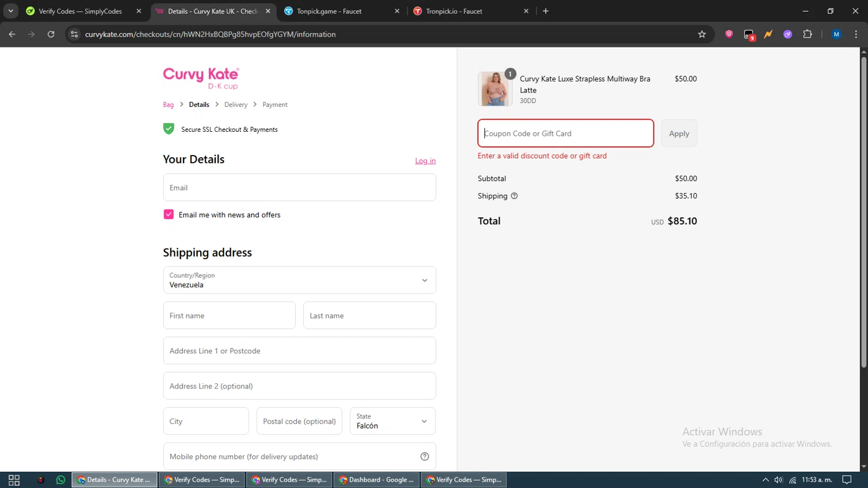The width and height of the screenshot is (868, 488).
Task: Open the purple round extension icon
Action: point(788,34)
